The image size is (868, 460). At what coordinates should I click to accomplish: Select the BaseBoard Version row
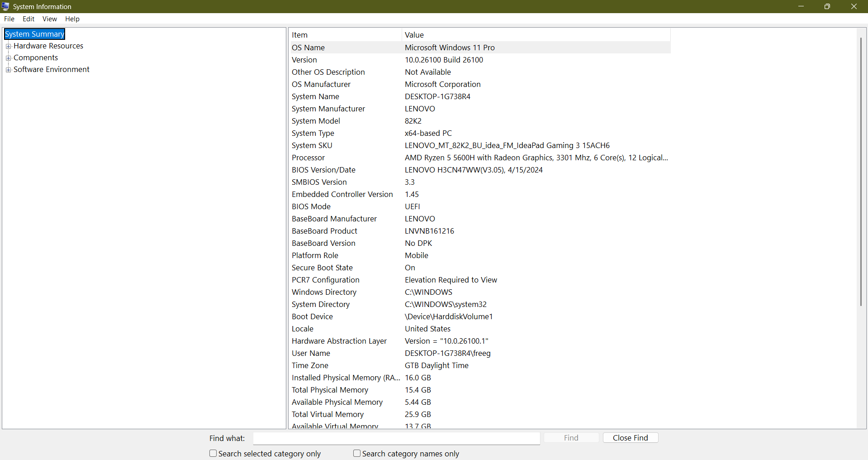tap(480, 243)
